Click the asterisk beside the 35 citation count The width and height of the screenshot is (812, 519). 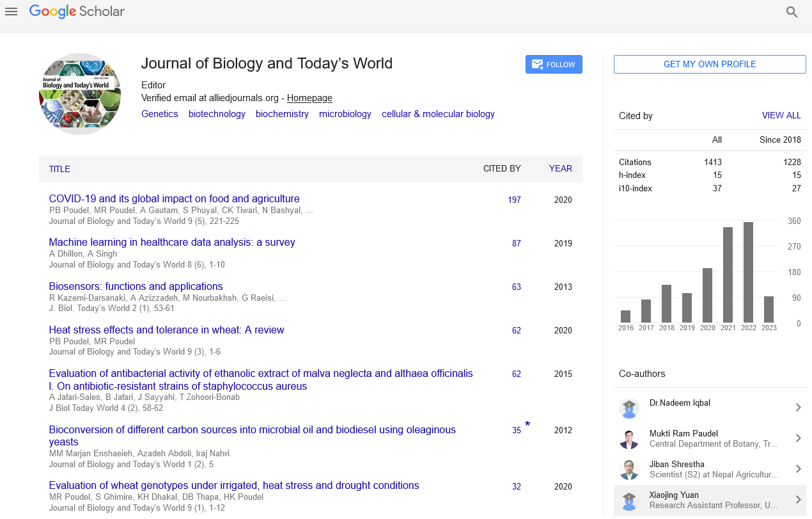527,425
